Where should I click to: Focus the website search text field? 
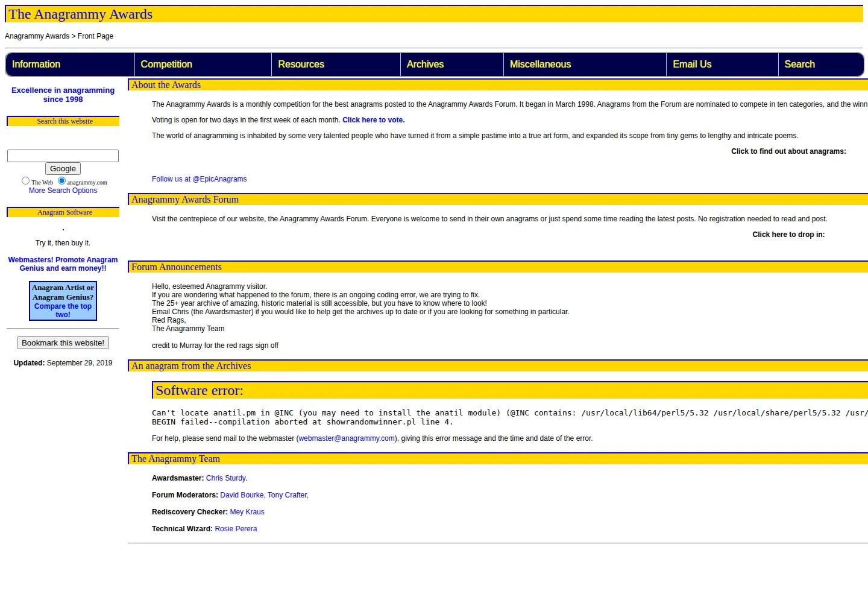[x=63, y=156]
